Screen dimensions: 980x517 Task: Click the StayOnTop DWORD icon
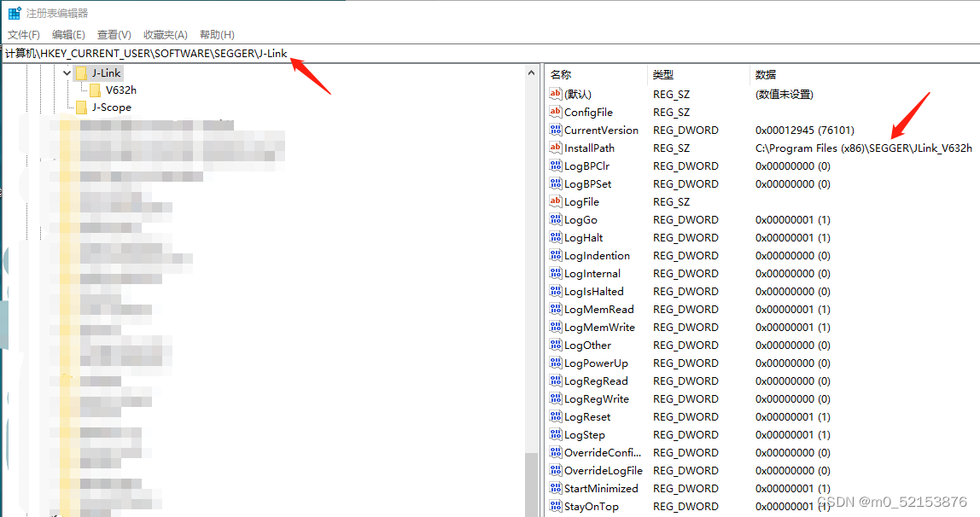click(x=556, y=506)
